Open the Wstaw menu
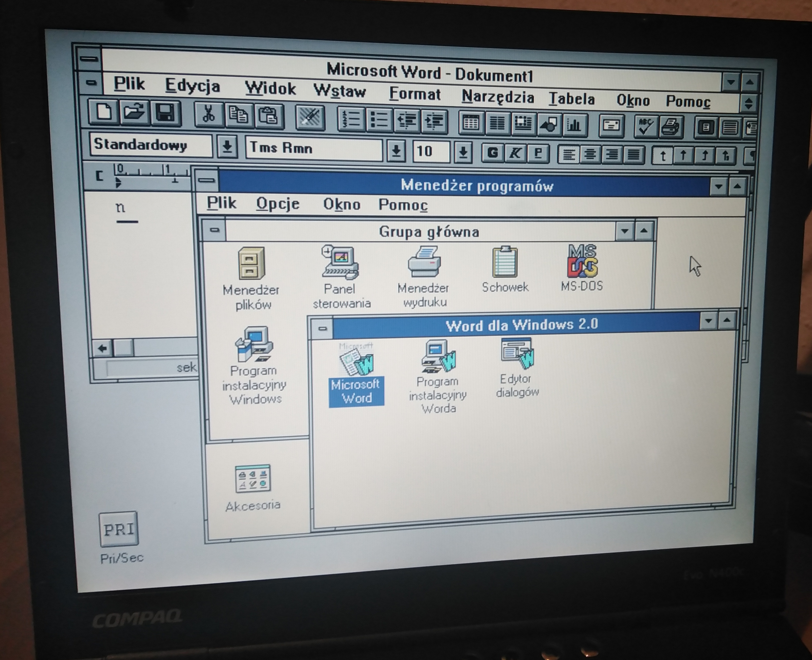This screenshot has height=660, width=812. click(340, 91)
